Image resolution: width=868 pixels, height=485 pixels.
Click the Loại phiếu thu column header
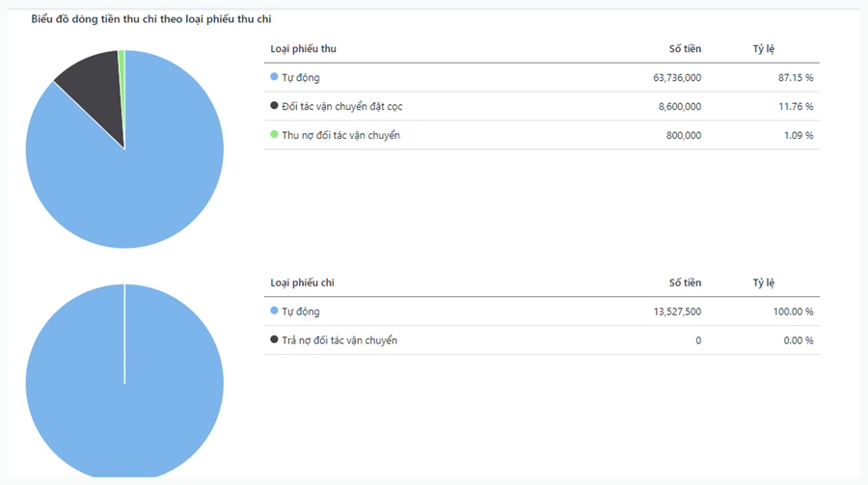(303, 49)
